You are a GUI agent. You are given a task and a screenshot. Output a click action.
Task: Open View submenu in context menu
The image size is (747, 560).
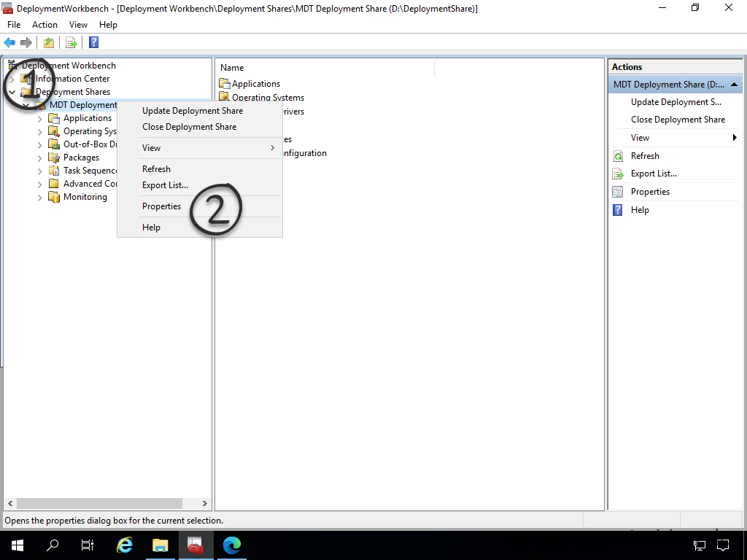200,148
